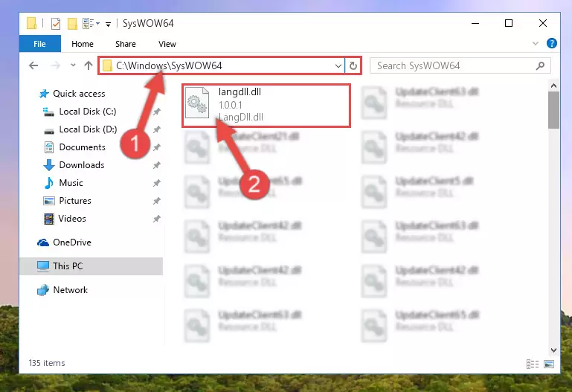Click the pin icon next to Pictures
The width and height of the screenshot is (572, 392).
[157, 201]
